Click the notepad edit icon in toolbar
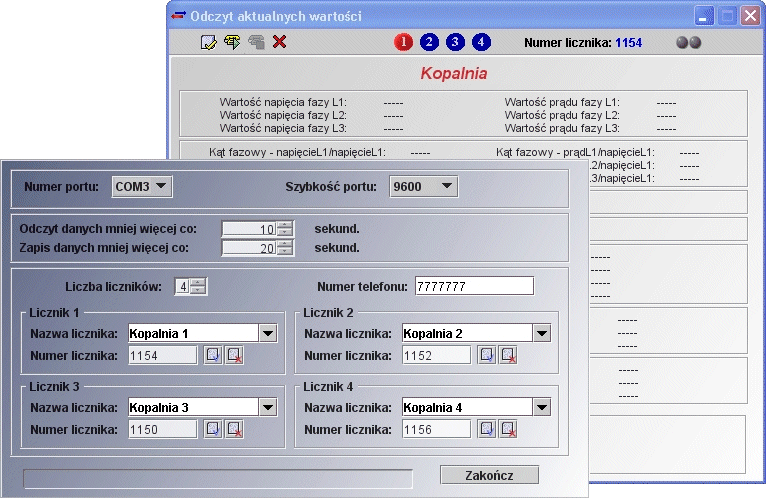Viewport: 766px width, 498px height. point(208,42)
